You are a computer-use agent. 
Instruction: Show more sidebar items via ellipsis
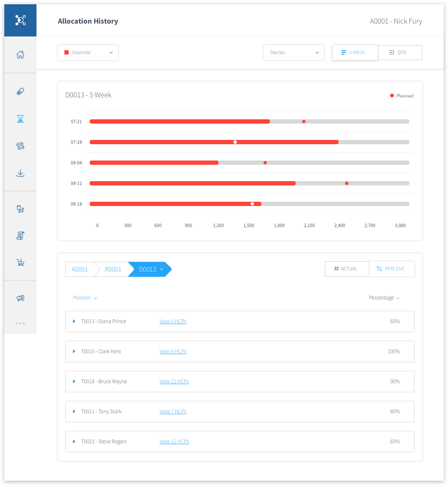(x=21, y=323)
